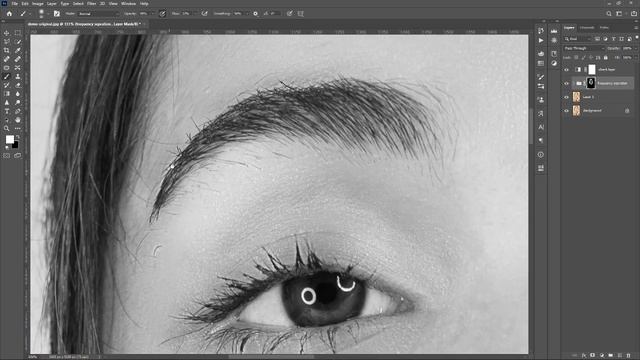
Task: Open the Filter menu
Action: (91, 4)
